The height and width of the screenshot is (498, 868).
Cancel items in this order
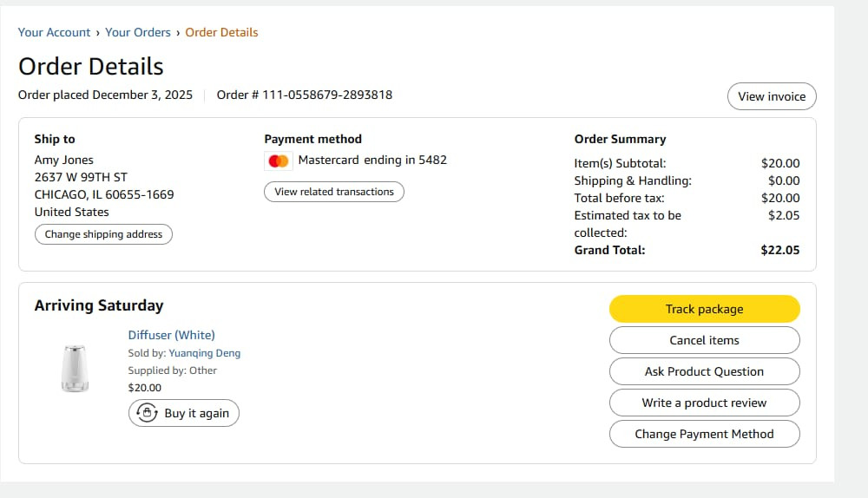pos(704,340)
